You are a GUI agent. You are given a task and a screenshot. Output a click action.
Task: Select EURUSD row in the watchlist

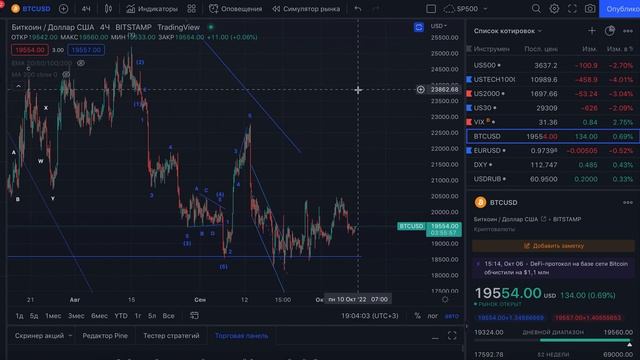click(553, 151)
